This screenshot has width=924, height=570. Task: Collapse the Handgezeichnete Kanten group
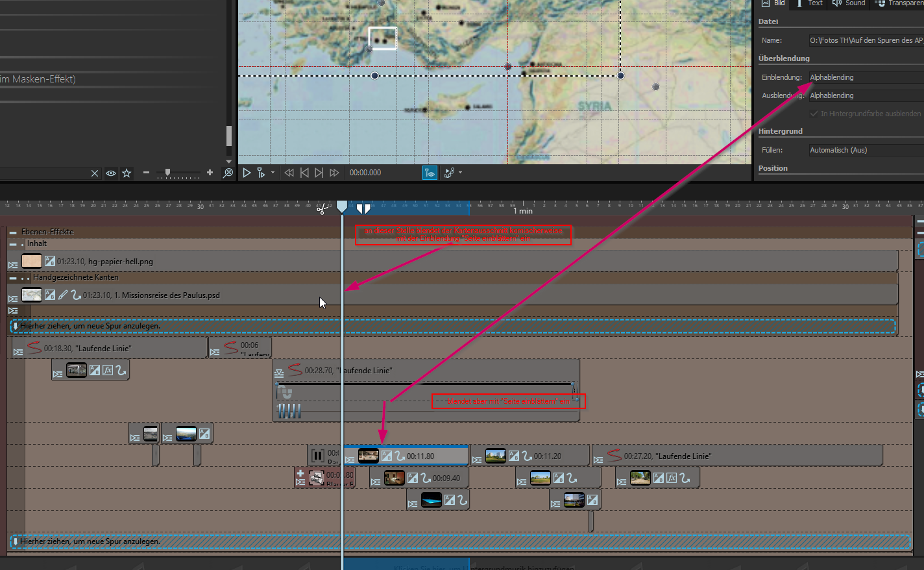click(x=13, y=278)
